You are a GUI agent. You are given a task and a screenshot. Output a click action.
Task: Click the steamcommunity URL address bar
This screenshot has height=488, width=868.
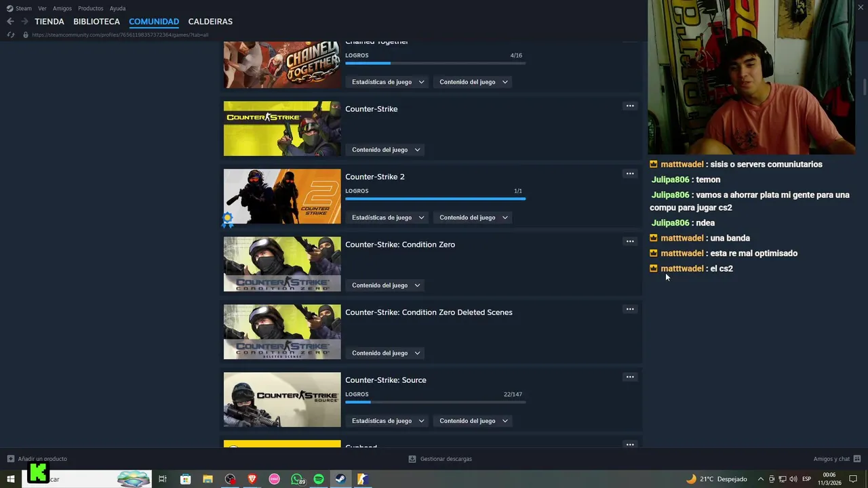point(120,35)
